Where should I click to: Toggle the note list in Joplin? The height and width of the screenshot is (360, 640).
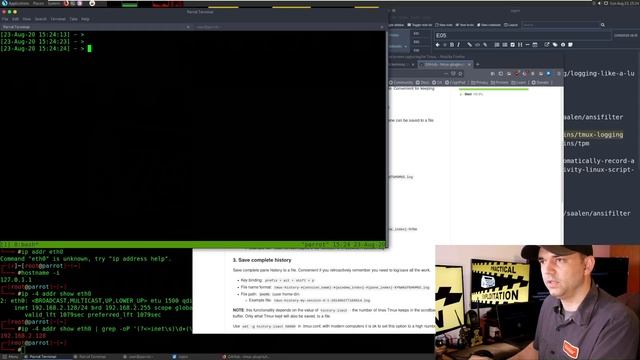tap(420, 25)
